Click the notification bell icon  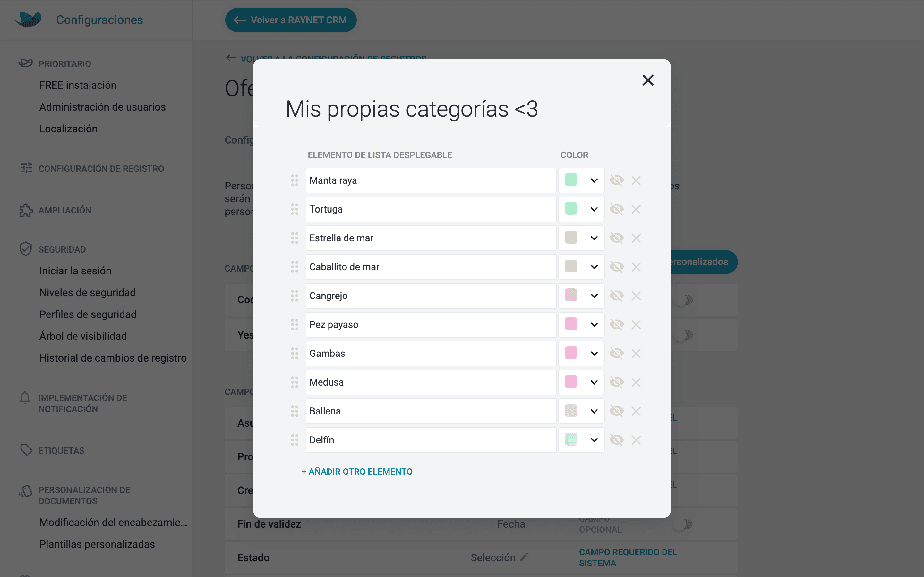click(x=24, y=398)
